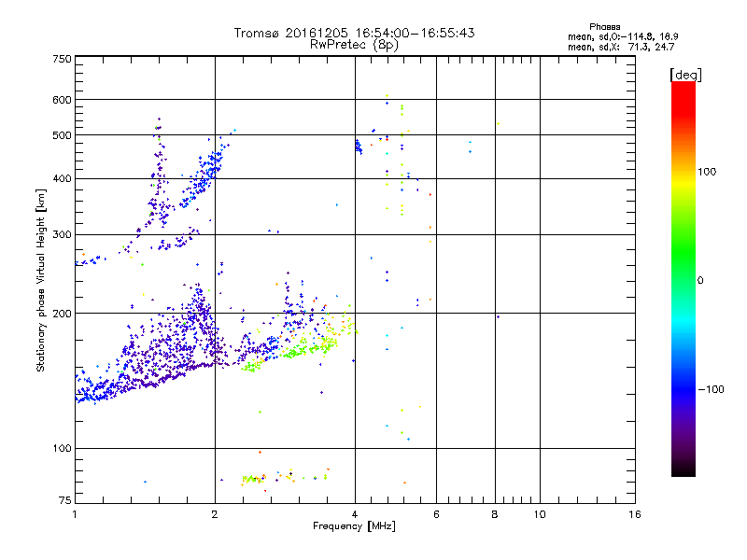
Task: Click the 'Phases' statistics heading
Action: click(604, 27)
